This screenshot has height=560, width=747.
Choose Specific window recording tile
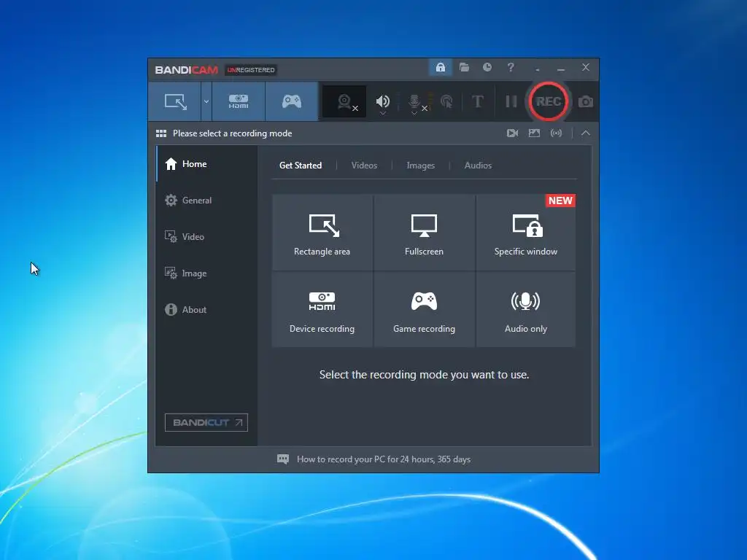point(525,233)
